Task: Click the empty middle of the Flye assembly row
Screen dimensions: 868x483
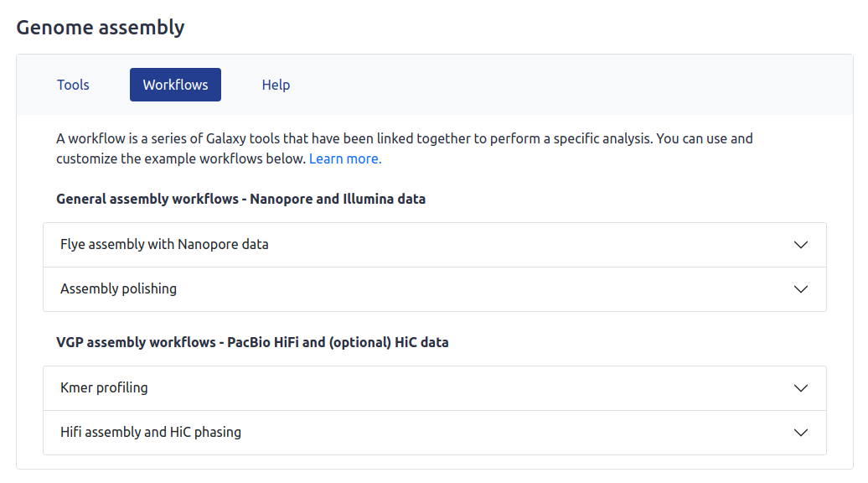Action: (519, 245)
